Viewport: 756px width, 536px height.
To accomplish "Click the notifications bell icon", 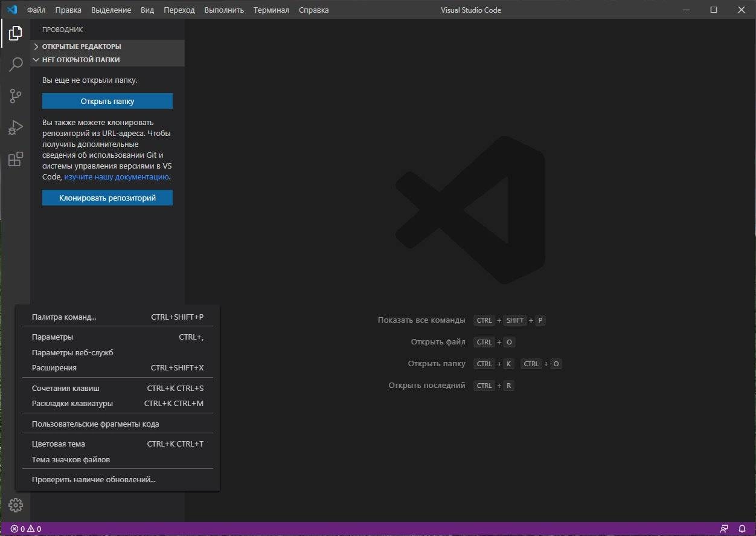I will click(742, 529).
